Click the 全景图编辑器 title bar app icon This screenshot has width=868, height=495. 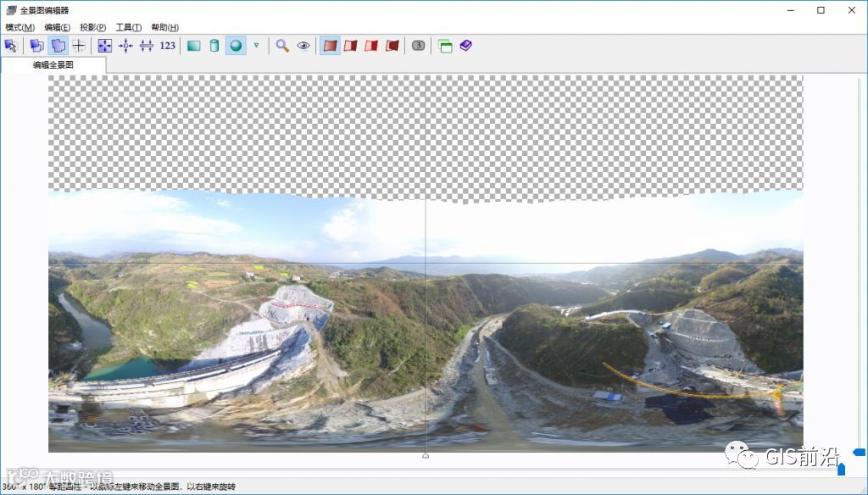coord(11,10)
